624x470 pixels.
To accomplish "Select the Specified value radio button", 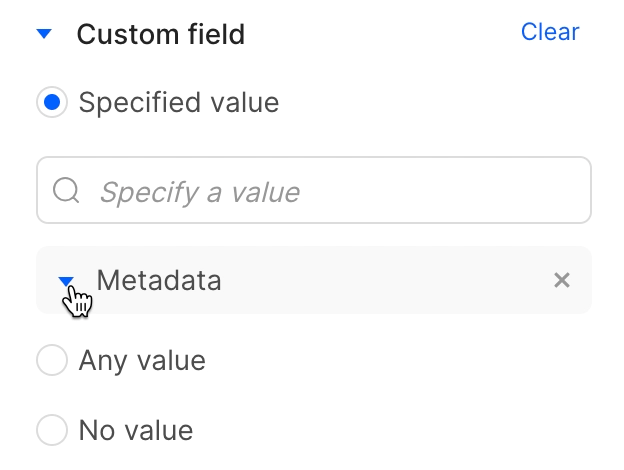I will tap(52, 102).
